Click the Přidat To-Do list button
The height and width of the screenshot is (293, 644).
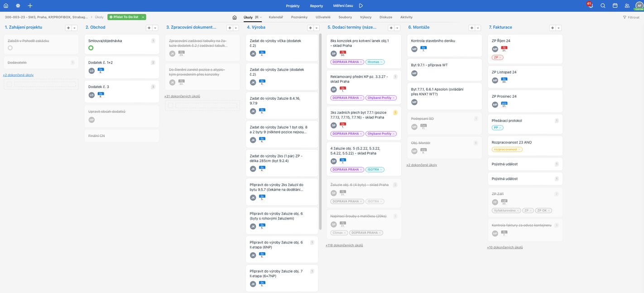[124, 17]
